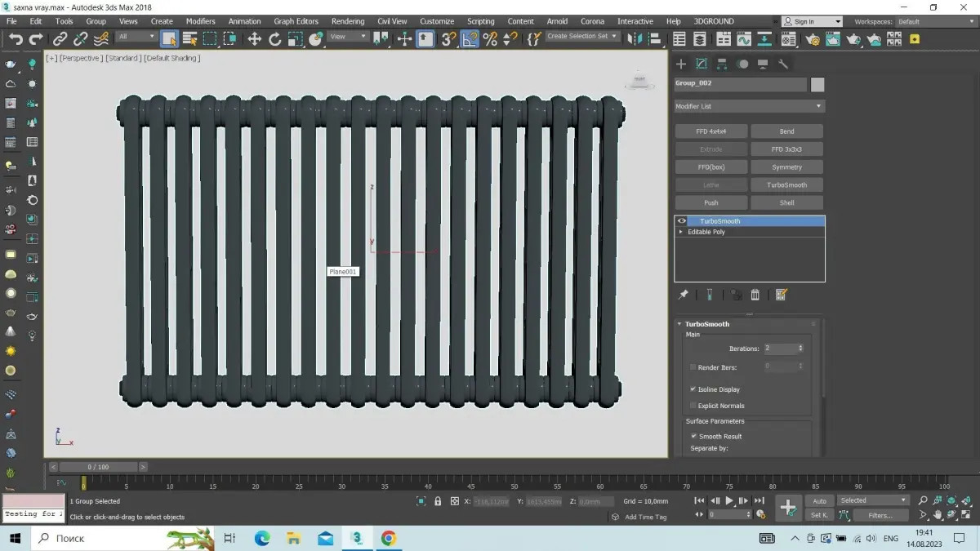This screenshot has width=980, height=551.
Task: Open the Workspaces Default dropdown
Action: click(x=937, y=21)
